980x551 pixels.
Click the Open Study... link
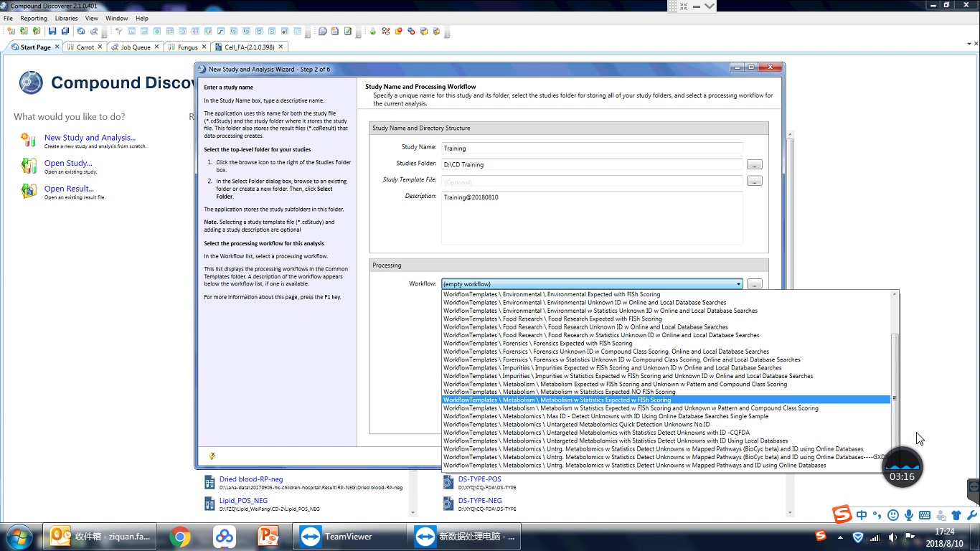point(68,163)
